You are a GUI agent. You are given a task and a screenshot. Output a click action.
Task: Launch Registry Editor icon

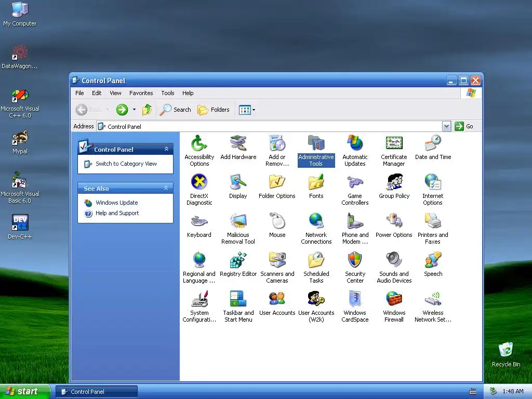click(238, 264)
